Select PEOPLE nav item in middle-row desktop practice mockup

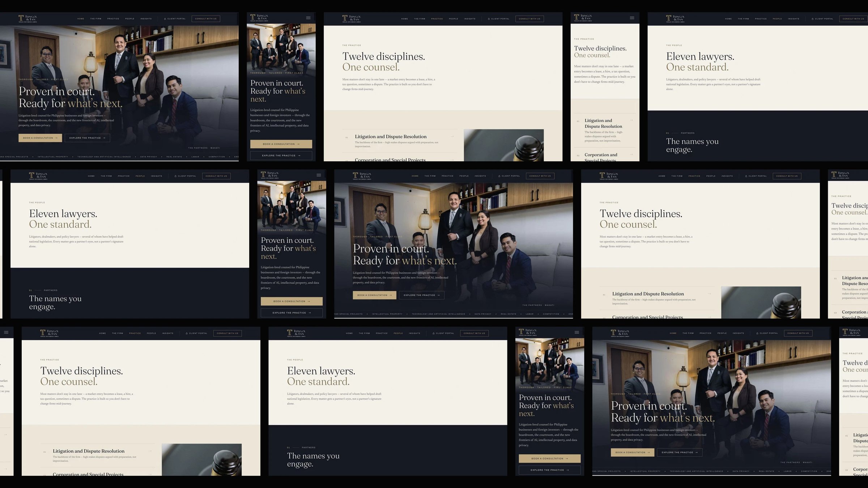tap(711, 176)
